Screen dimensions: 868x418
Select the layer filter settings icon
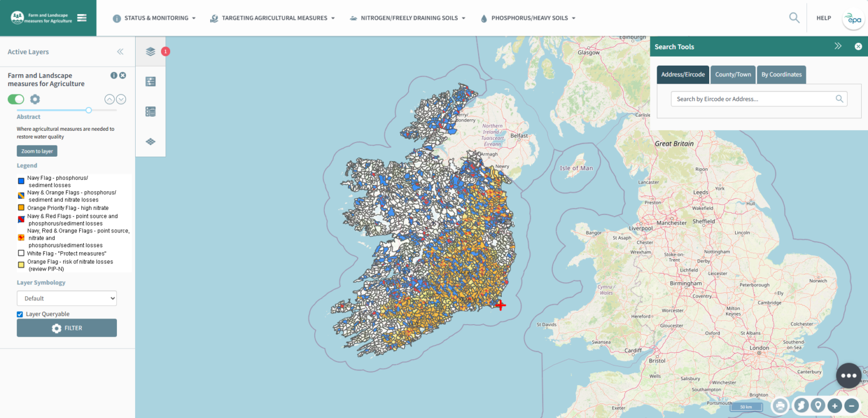150,81
